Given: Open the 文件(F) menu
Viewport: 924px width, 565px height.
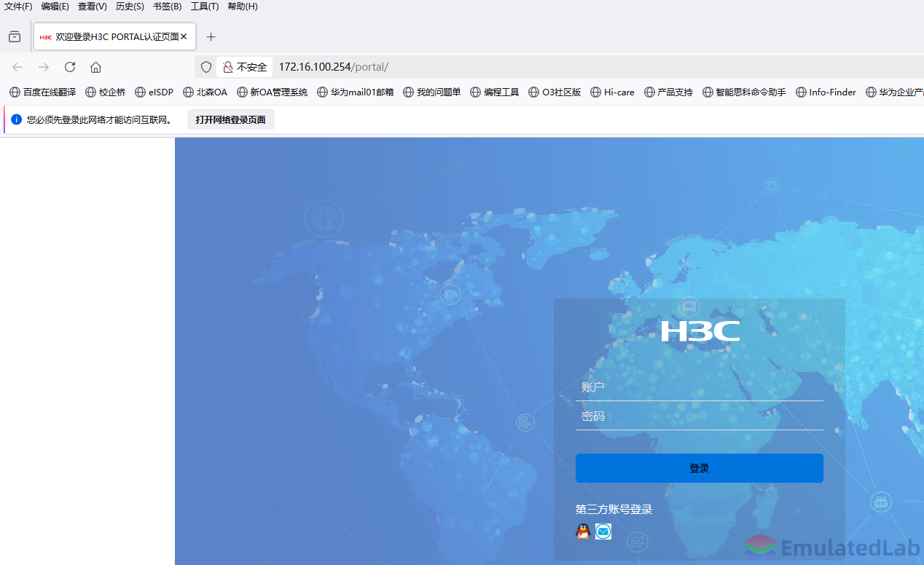Looking at the screenshot, I should pyautogui.click(x=18, y=7).
